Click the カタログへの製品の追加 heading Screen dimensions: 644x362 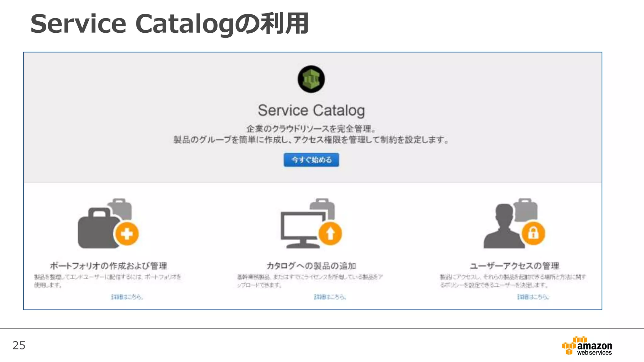coord(311,266)
